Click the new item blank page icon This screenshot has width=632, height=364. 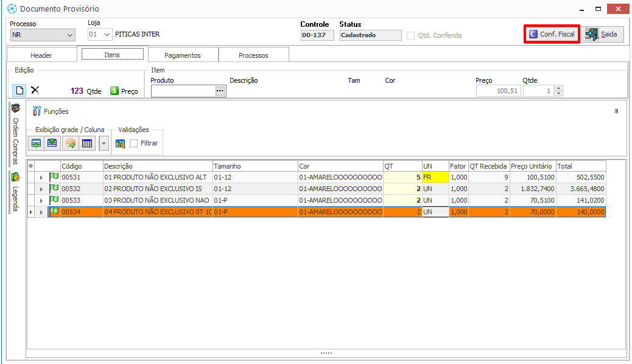click(x=19, y=90)
